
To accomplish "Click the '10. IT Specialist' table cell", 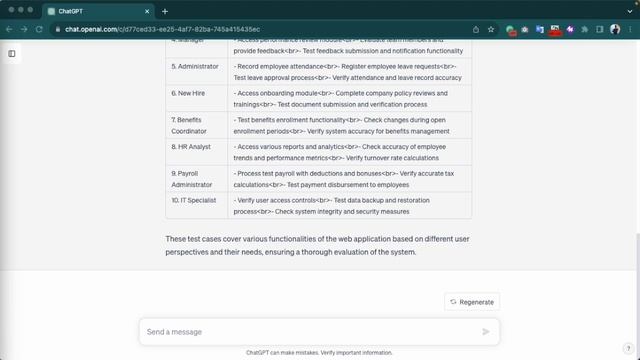I will 197,206.
